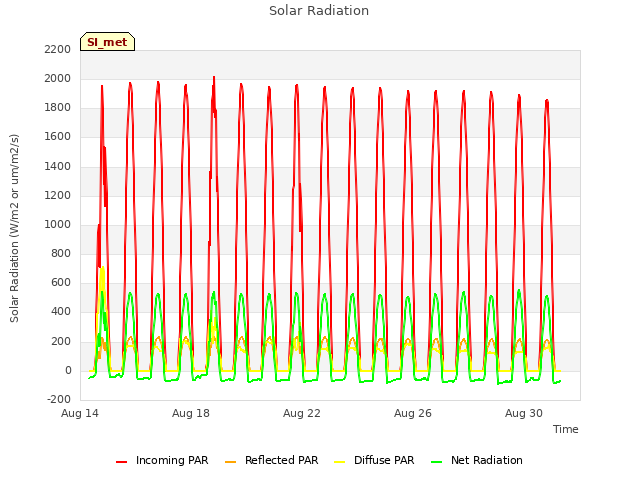Click the red Incoming PAR legend swatch
This screenshot has width=640, height=480.
(122, 462)
